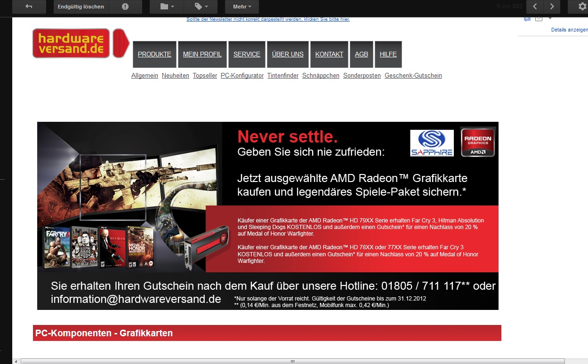Open the SERVICE nav tab
Viewport: 588px width, 364px height.
pos(247,55)
